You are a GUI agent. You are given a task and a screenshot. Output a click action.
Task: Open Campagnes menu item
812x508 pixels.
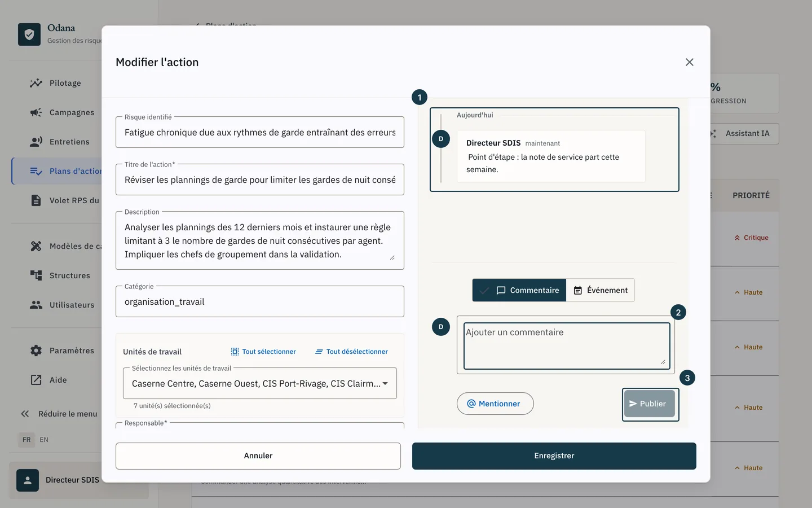click(x=72, y=112)
